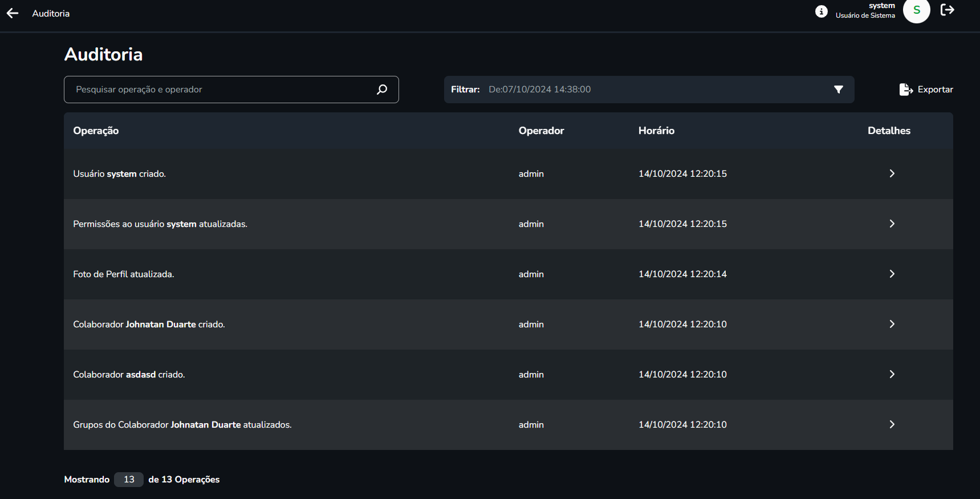Open details for 'Grupos do Colaborador' row
Image resolution: width=980 pixels, height=499 pixels.
pyautogui.click(x=892, y=424)
